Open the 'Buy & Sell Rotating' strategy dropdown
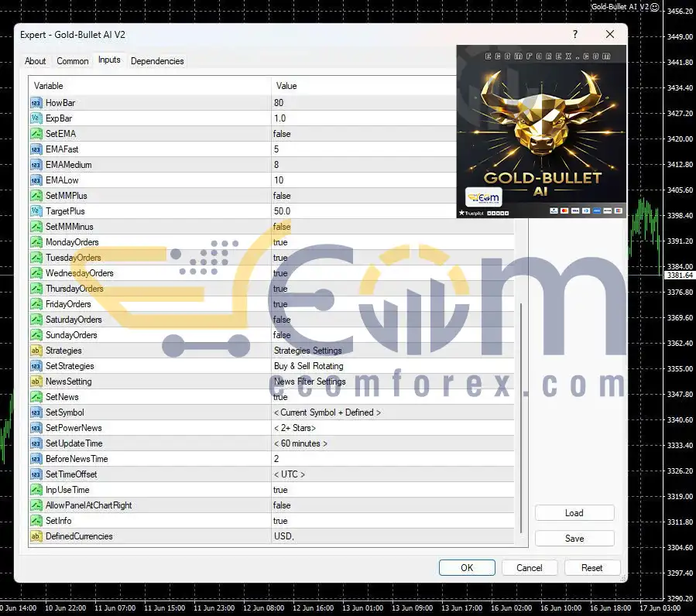 pos(308,366)
